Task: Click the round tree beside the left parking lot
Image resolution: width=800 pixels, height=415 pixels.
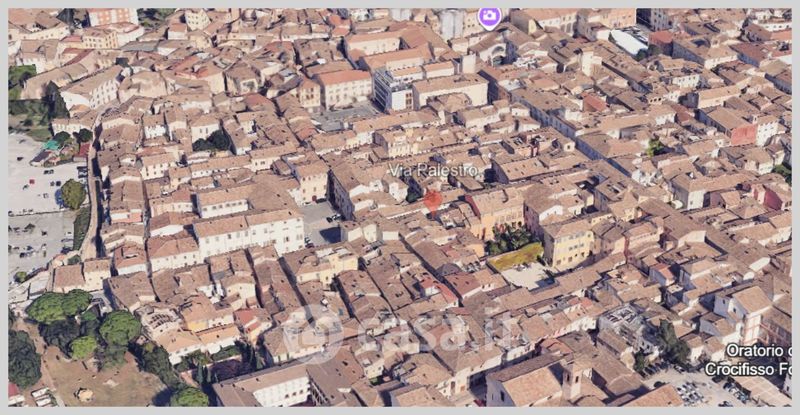Action: (x=73, y=193)
